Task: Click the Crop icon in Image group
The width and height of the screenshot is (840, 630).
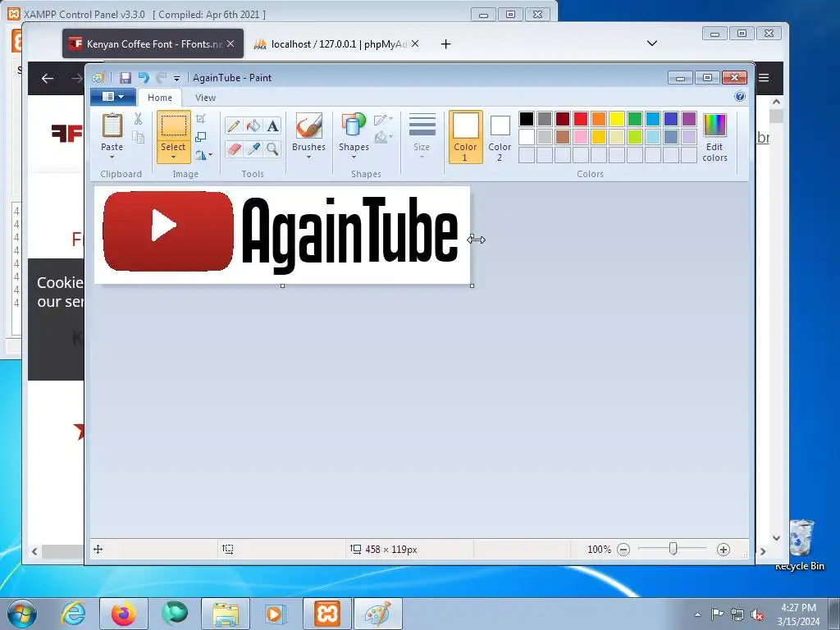Action: pos(201,119)
